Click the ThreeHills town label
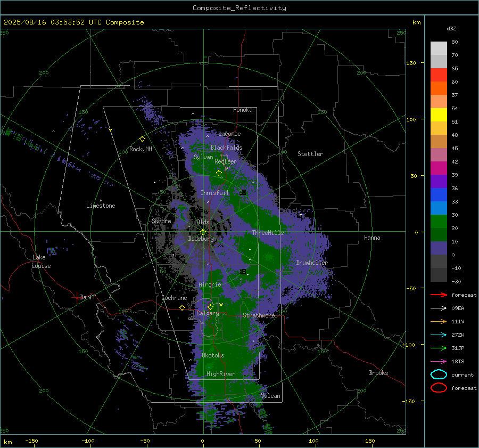Image resolution: width=479 pixels, height=448 pixels. [268, 233]
